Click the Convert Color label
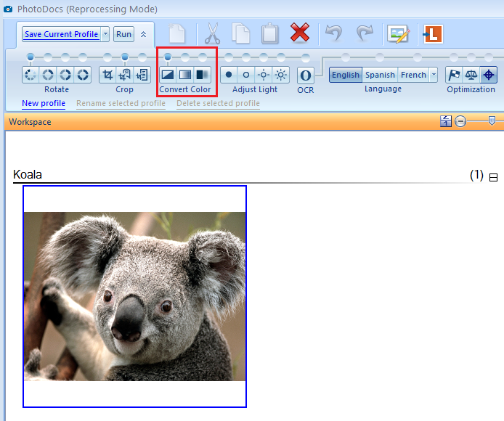Viewport: 504px width, 421px height. (184, 89)
